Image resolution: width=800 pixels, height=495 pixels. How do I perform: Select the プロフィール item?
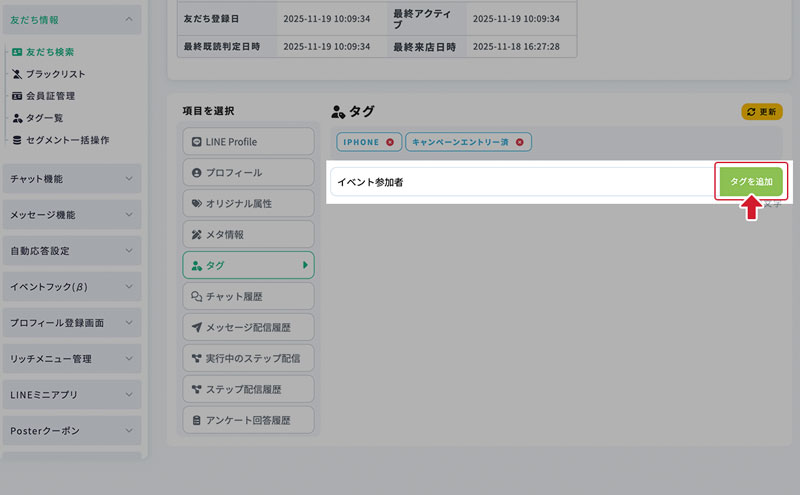248,173
